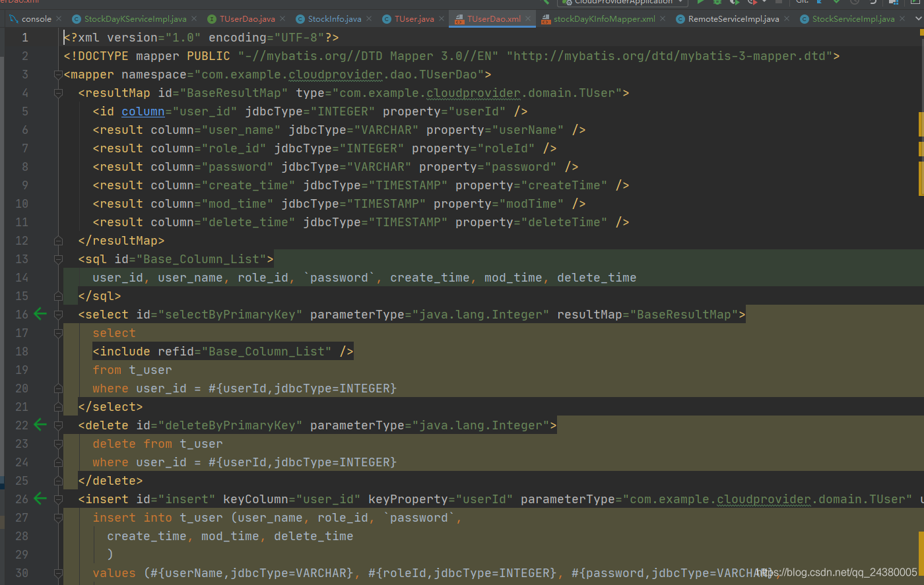Switch to the RemoteServiceImpl.java tab
924x585 pixels.
[x=734, y=19]
